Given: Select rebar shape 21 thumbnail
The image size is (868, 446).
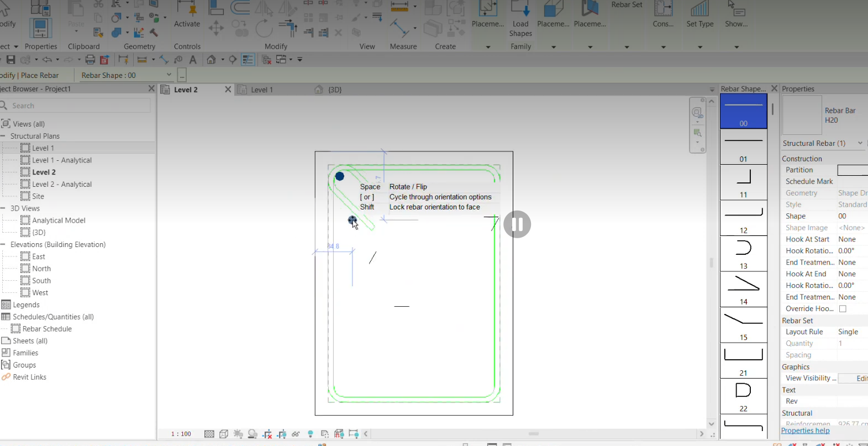Looking at the screenshot, I should point(743,360).
